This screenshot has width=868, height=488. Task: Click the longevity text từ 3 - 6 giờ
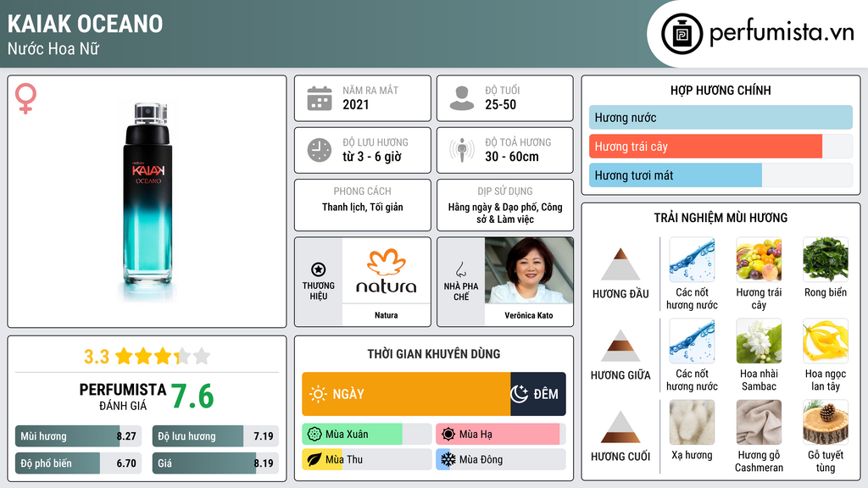pos(372,157)
